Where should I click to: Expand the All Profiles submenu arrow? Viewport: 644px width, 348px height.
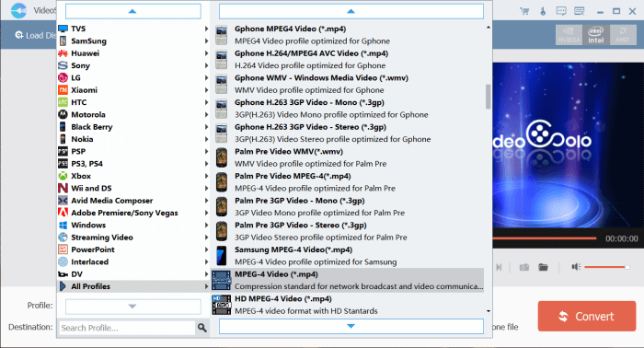206,286
